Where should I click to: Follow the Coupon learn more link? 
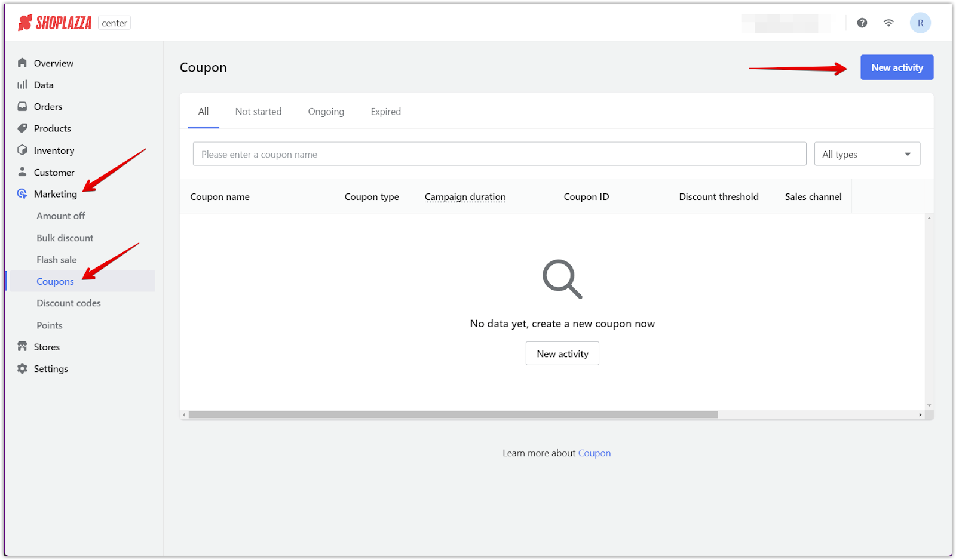coord(594,453)
